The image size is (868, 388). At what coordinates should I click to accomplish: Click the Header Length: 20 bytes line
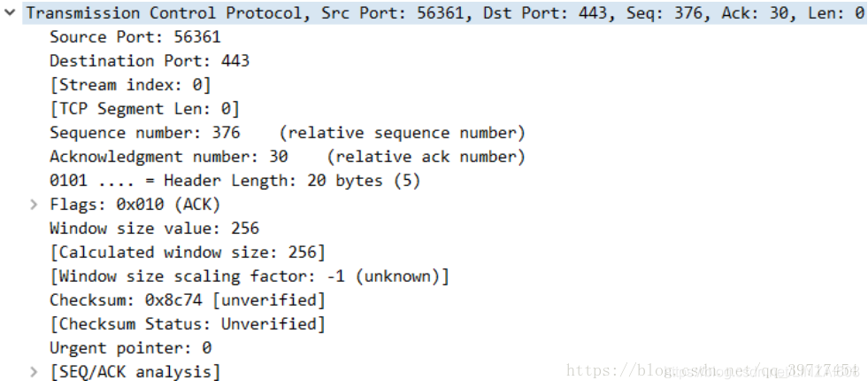point(234,180)
